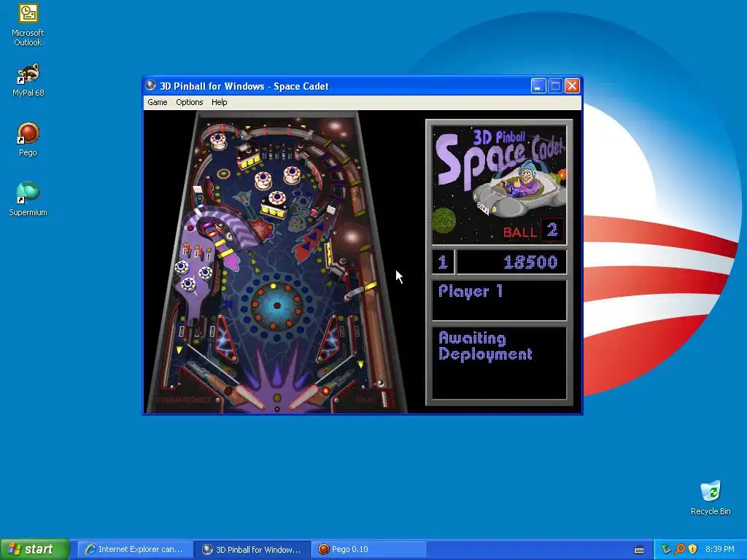Screen dimensions: 747x560
Task: Click the 18500 score display
Action: tap(511, 262)
